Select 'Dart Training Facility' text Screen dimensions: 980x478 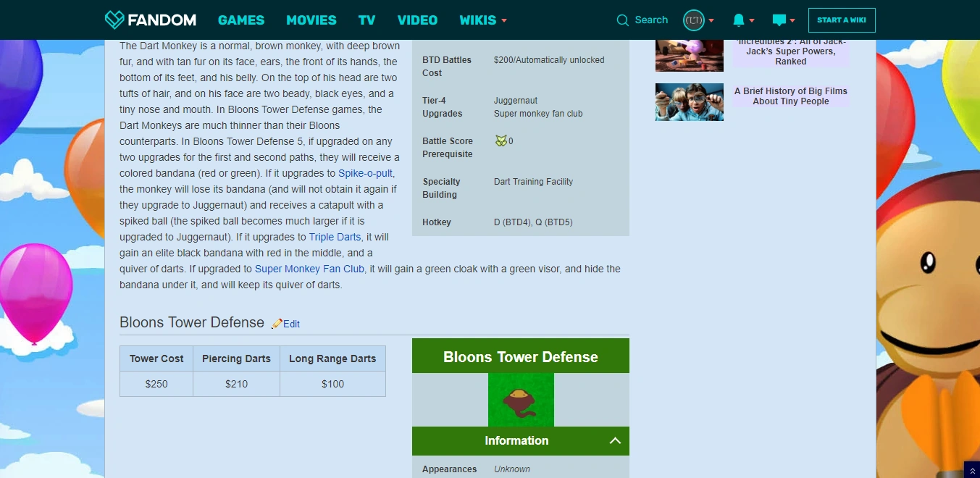(x=533, y=182)
